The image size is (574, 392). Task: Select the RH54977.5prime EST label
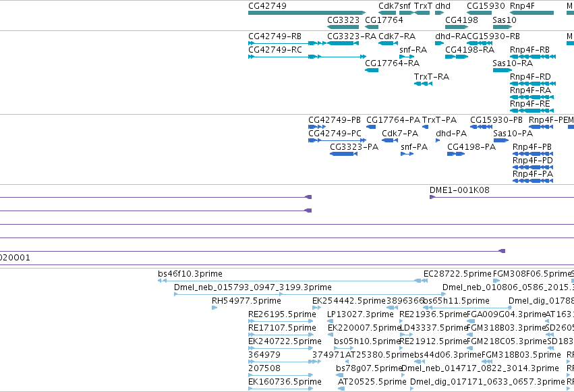pyautogui.click(x=246, y=301)
